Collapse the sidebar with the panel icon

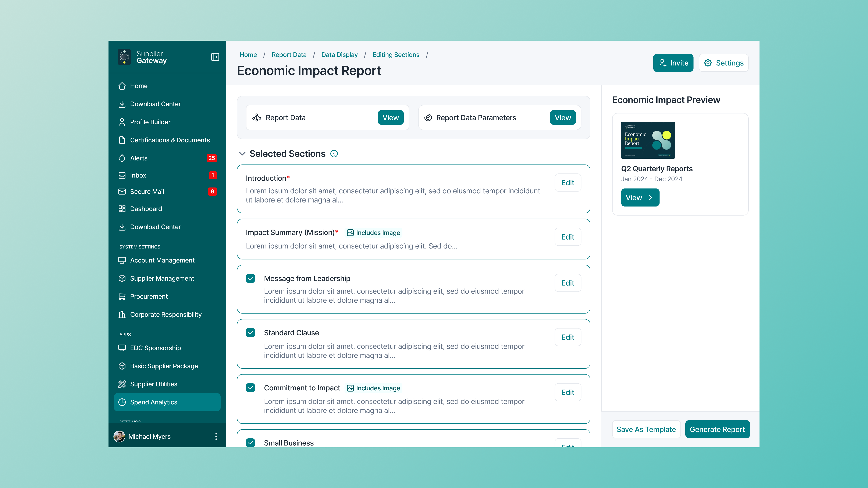(x=215, y=57)
